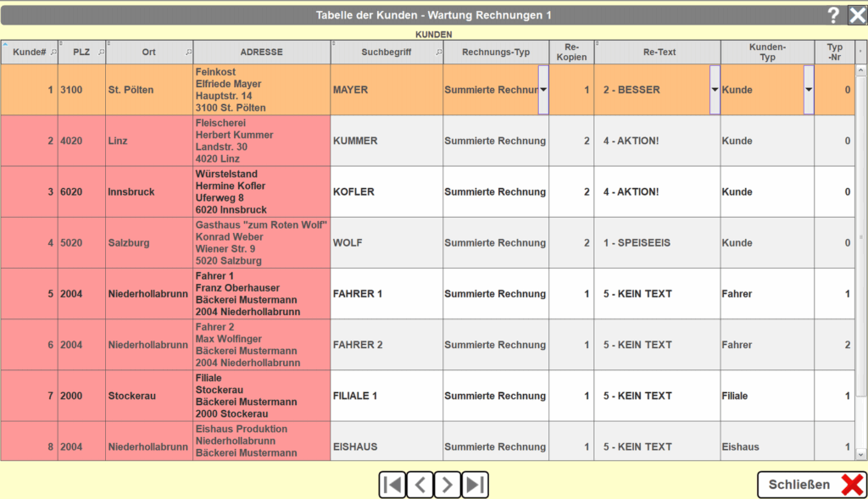
Task: Click the Ort cell St. Pölten
Action: 149,90
